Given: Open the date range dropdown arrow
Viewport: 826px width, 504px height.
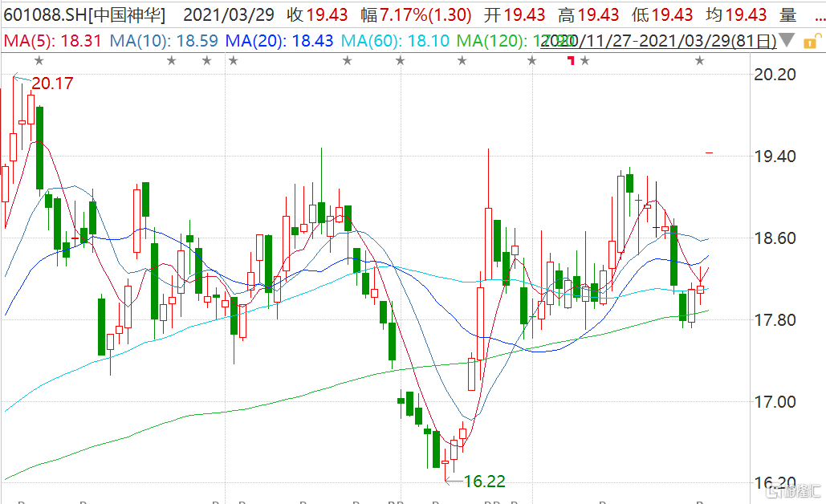Looking at the screenshot, I should (787, 40).
